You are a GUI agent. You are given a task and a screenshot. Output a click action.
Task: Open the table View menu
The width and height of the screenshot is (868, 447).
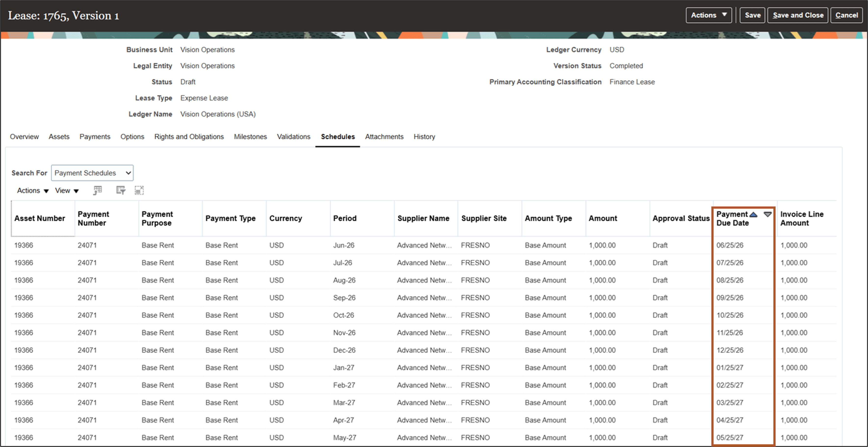[x=67, y=191]
